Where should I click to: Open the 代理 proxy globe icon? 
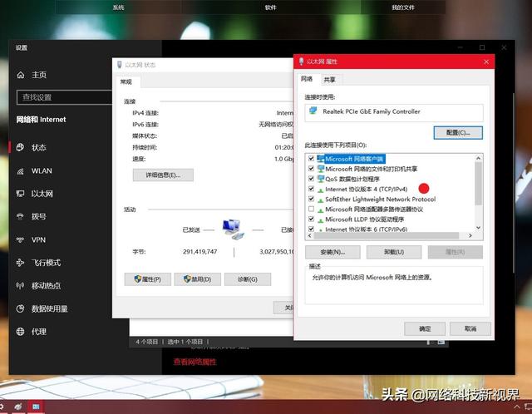coord(20,332)
